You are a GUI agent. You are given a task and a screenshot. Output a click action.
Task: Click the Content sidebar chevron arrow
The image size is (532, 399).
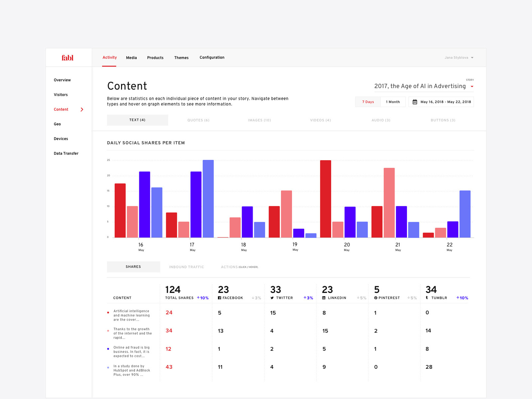coord(82,109)
